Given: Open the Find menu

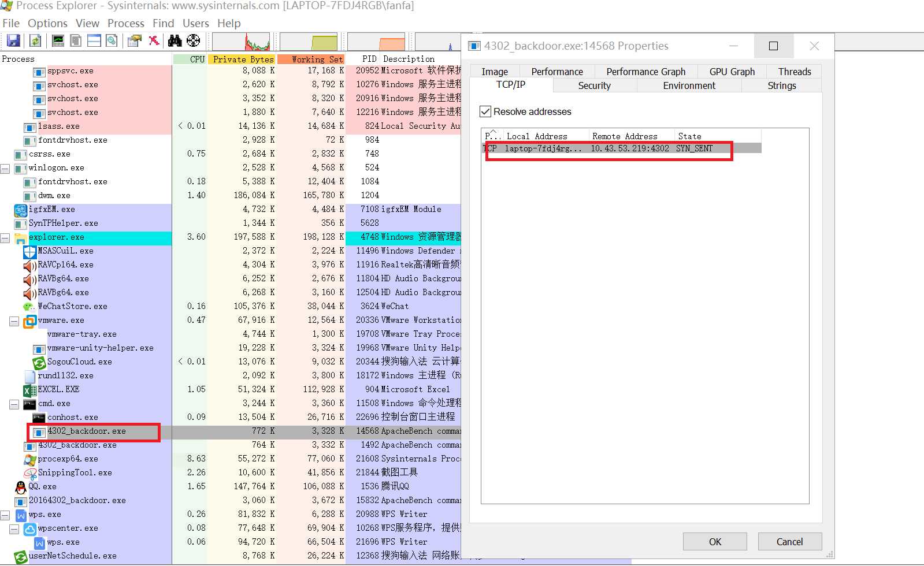Looking at the screenshot, I should coord(164,23).
